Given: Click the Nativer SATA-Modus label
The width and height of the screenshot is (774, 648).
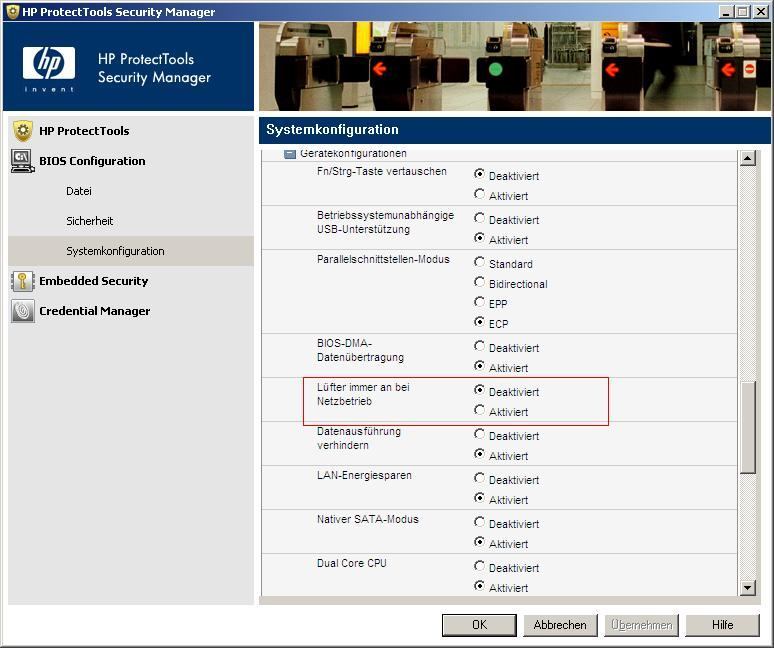Looking at the screenshot, I should pos(368,519).
